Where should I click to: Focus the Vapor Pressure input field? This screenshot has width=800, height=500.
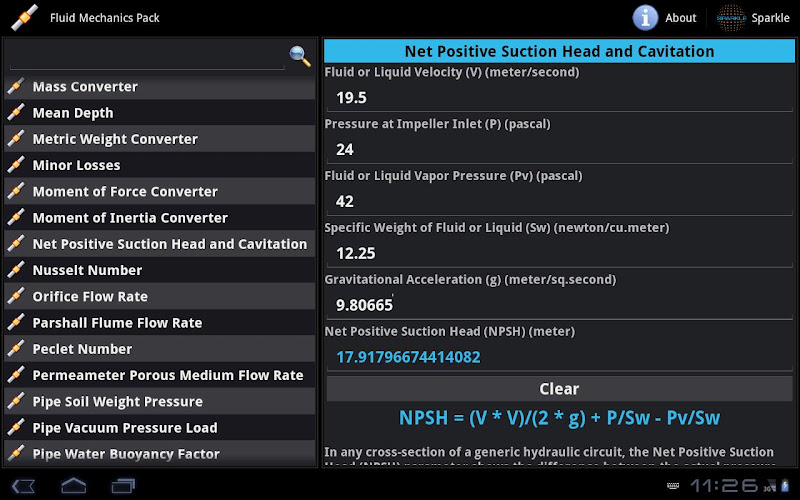560,201
